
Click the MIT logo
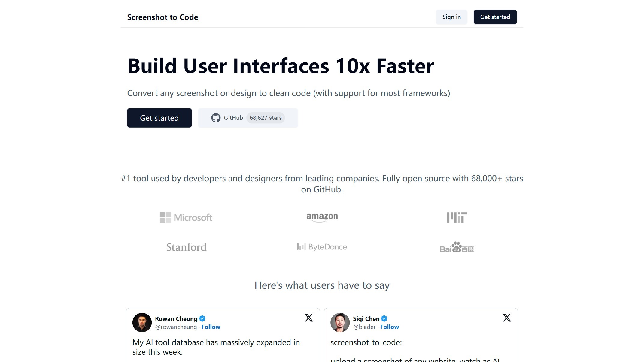tap(457, 217)
